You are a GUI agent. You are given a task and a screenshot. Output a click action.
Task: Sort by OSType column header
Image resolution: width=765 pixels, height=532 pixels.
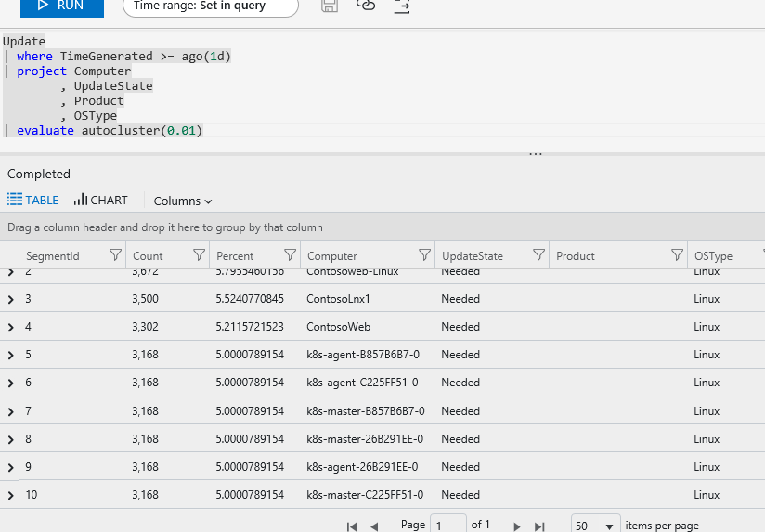(x=713, y=255)
